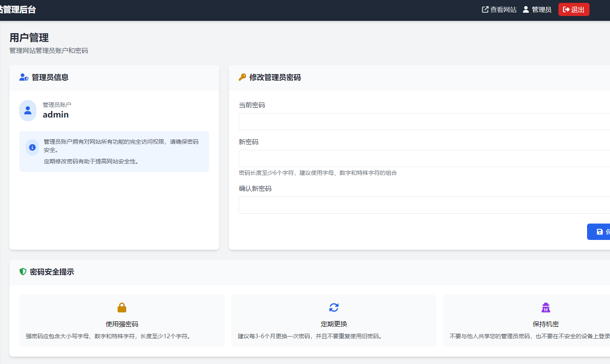Viewport: 610px width, 364px height.
Task: Click the 管理网站管理员账户和密码 subtitle
Action: 49,51
